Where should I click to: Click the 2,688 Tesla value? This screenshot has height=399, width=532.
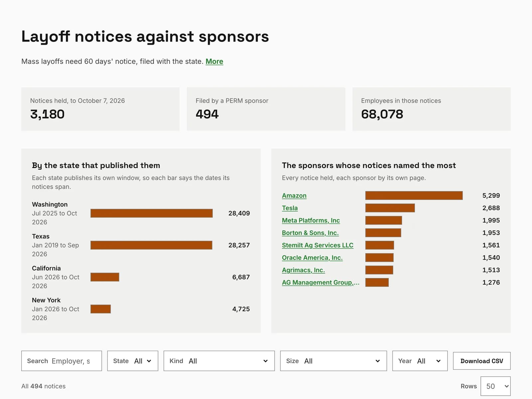491,208
